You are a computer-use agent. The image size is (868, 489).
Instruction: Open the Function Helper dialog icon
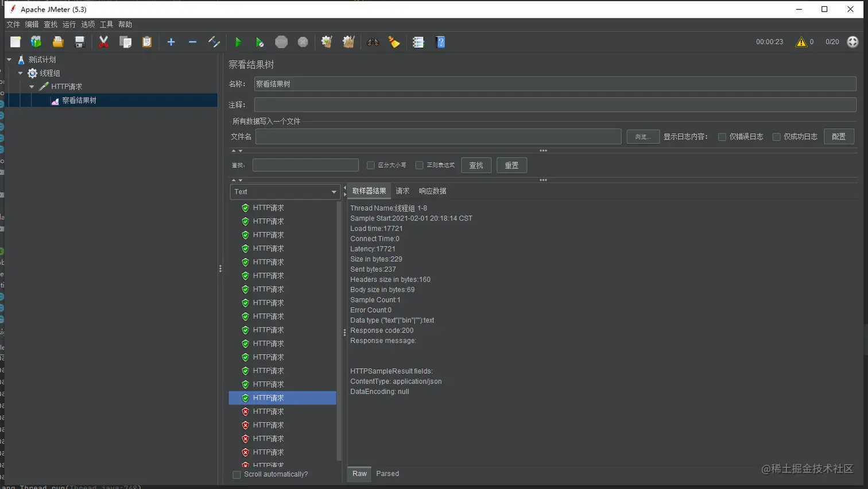tap(418, 42)
